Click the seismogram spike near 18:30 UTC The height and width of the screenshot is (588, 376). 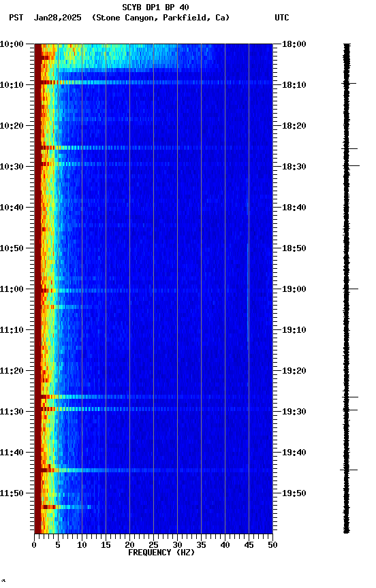tap(351, 165)
